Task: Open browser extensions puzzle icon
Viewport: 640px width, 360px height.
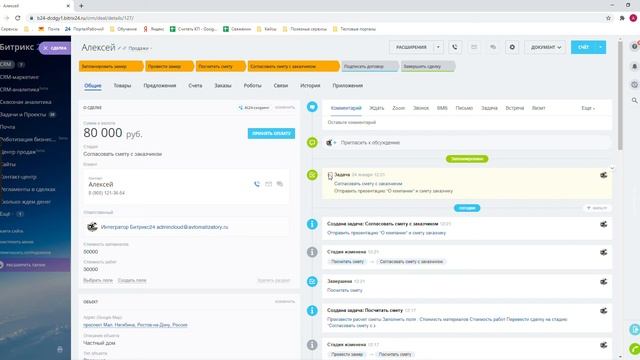Action: (x=622, y=18)
